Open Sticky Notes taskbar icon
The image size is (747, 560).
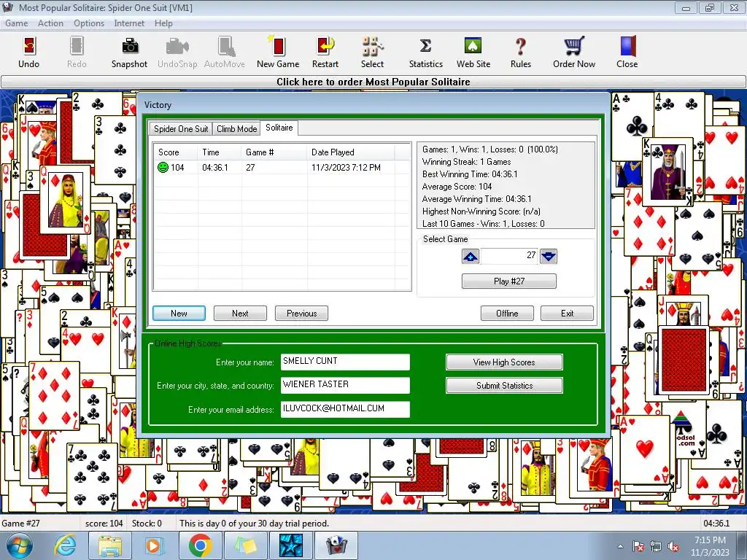coord(245,545)
